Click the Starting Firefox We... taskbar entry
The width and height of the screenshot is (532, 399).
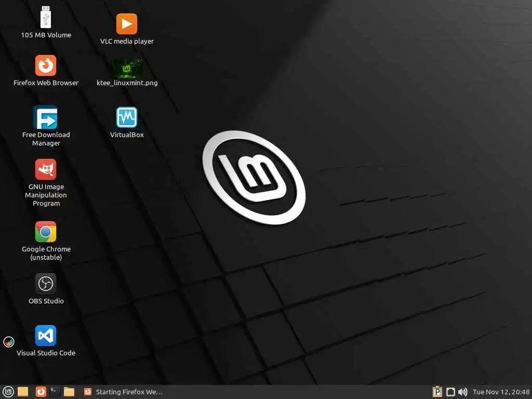[124, 392]
